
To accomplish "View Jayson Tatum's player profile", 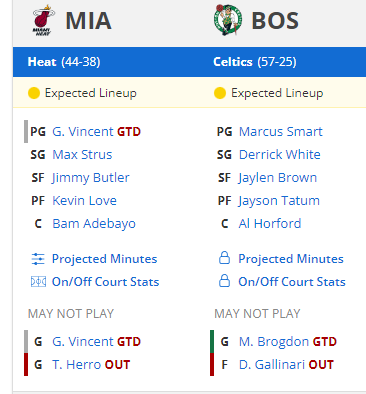I will click(279, 201).
